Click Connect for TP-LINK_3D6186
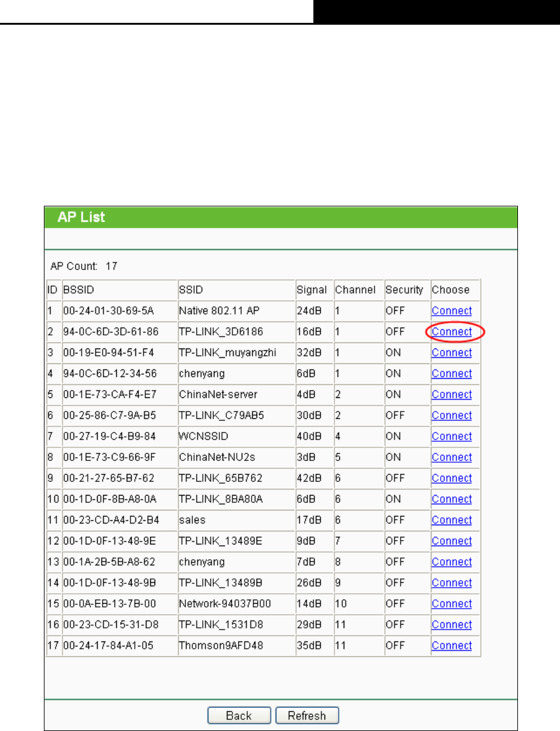560x731 pixels. tap(451, 331)
